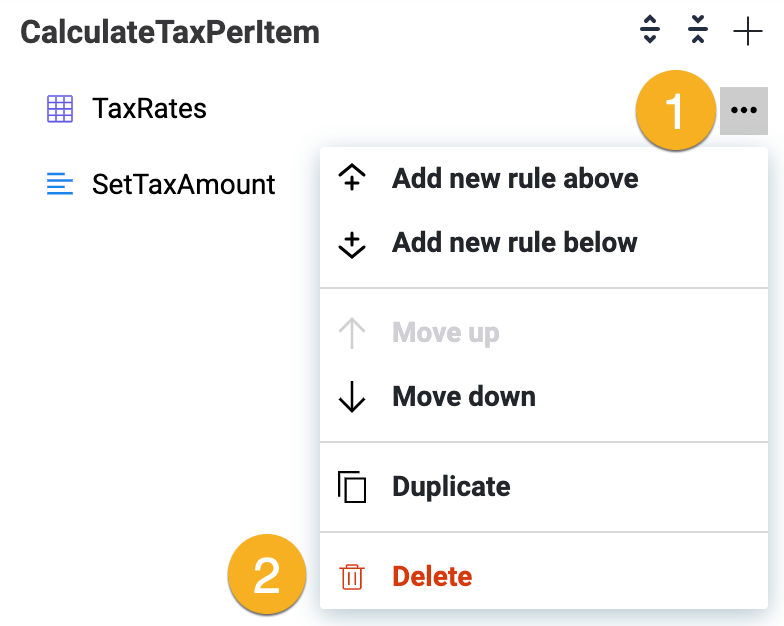Click the down arrow icon
This screenshot has width=784, height=626.
click(x=352, y=396)
